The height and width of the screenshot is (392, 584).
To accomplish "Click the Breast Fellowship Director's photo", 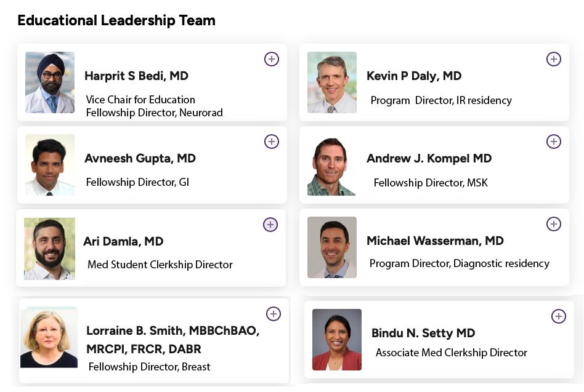I will point(49,338).
